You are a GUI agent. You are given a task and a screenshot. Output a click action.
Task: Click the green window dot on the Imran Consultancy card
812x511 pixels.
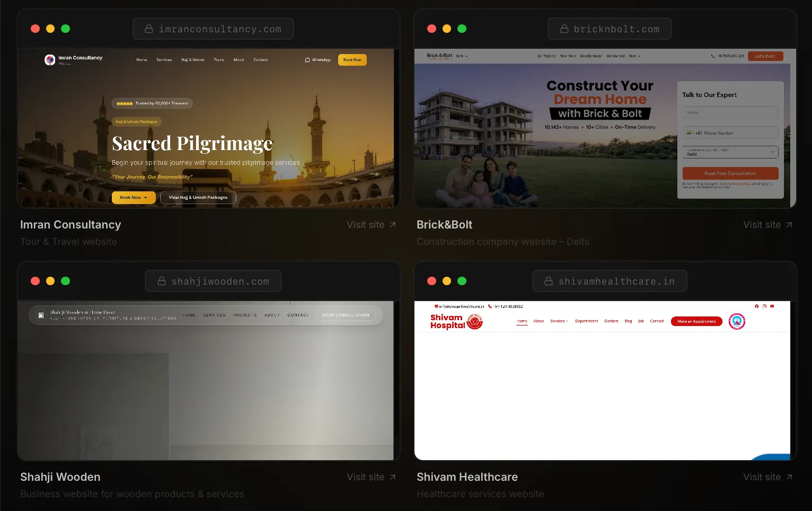click(x=66, y=29)
